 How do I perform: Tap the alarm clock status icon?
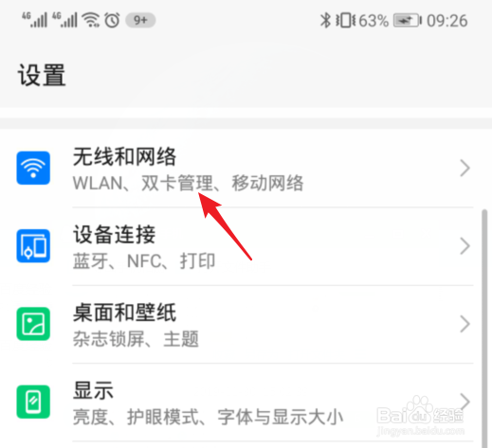coord(112,20)
